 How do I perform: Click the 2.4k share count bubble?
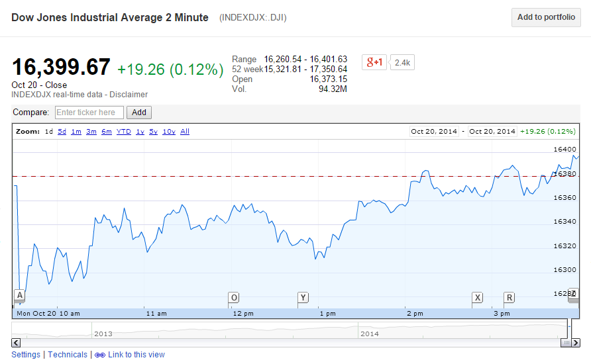point(402,62)
